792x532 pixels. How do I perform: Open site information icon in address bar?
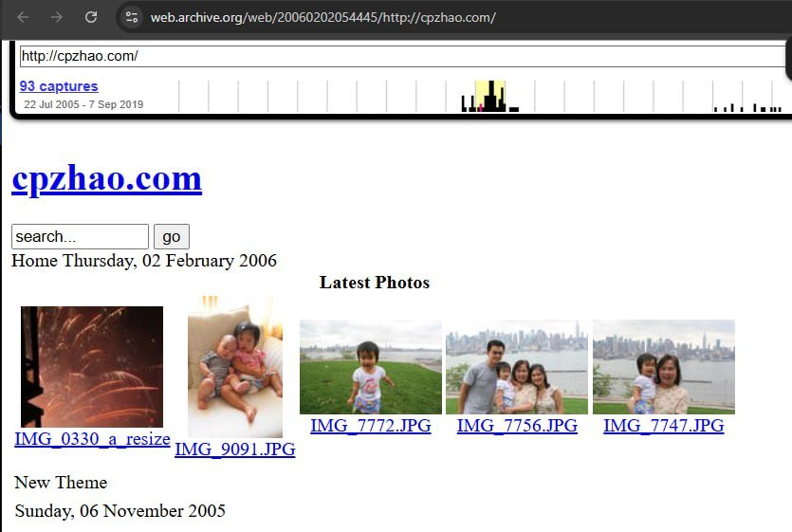pos(132,17)
